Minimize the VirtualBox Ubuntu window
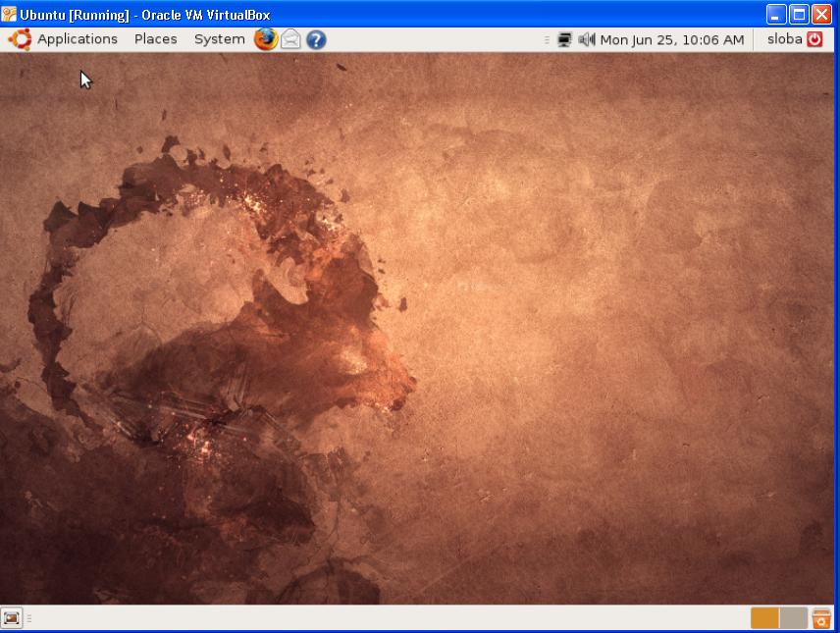The image size is (840, 633). pos(776,15)
